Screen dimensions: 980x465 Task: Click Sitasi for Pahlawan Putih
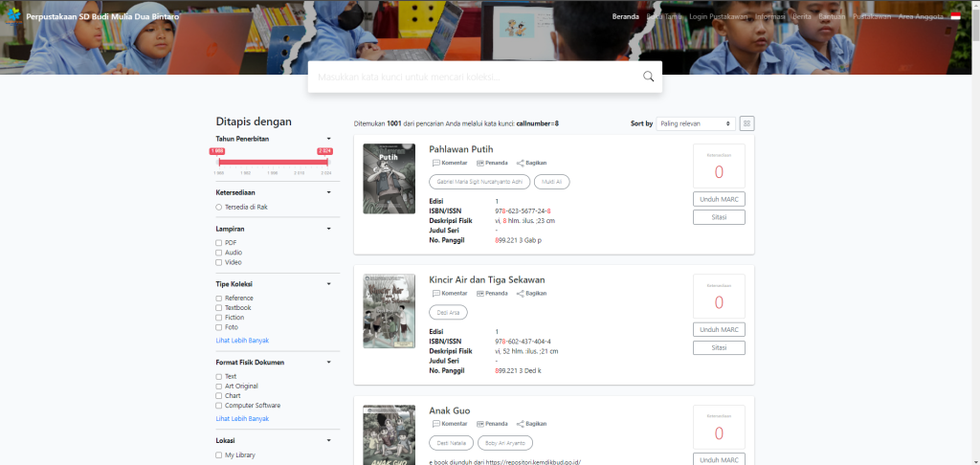(x=719, y=217)
